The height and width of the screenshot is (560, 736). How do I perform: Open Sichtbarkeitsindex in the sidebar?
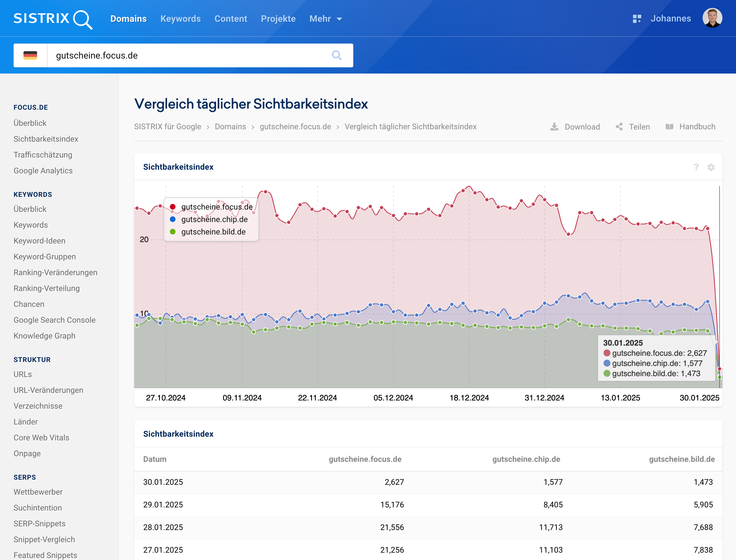[x=46, y=139]
